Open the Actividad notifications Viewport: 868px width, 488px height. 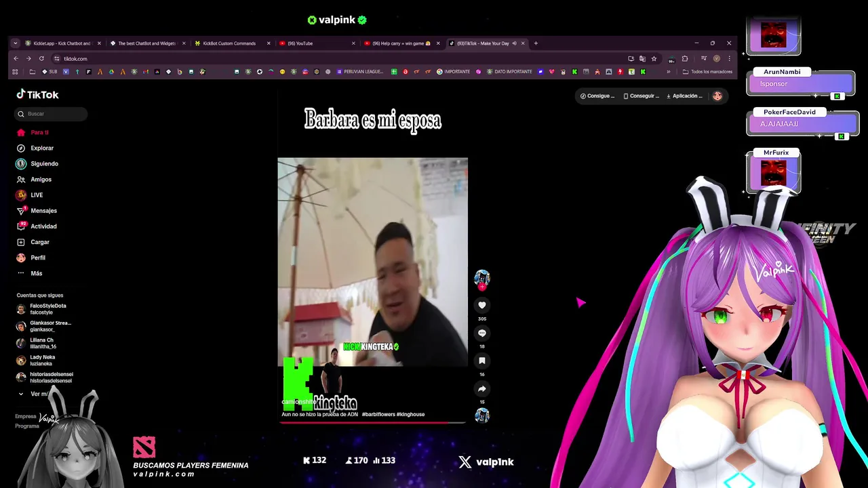(37, 226)
